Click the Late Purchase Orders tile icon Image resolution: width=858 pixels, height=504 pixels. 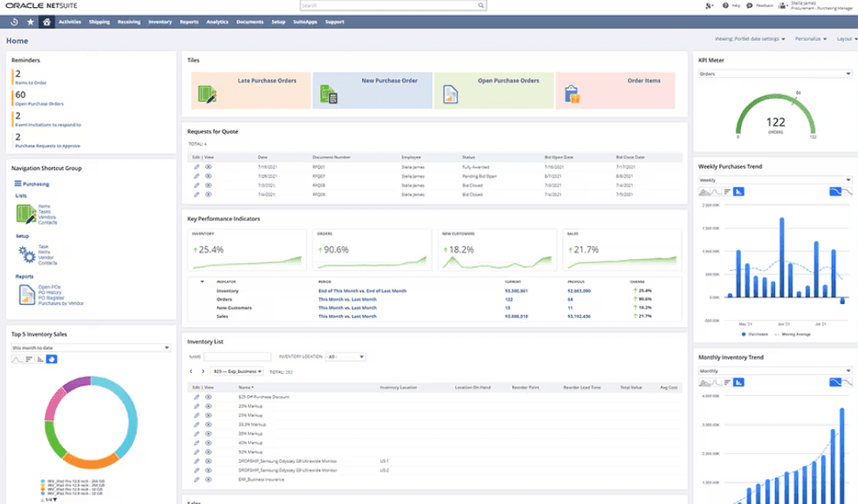pyautogui.click(x=207, y=95)
